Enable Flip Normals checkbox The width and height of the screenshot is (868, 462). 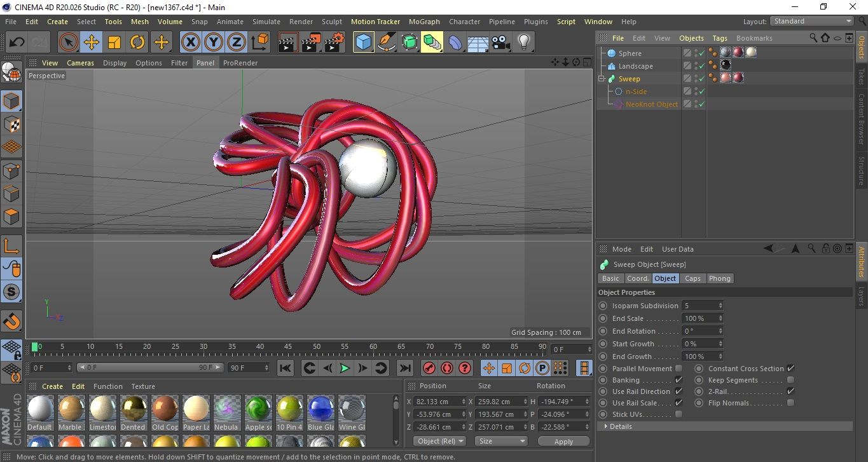point(790,403)
